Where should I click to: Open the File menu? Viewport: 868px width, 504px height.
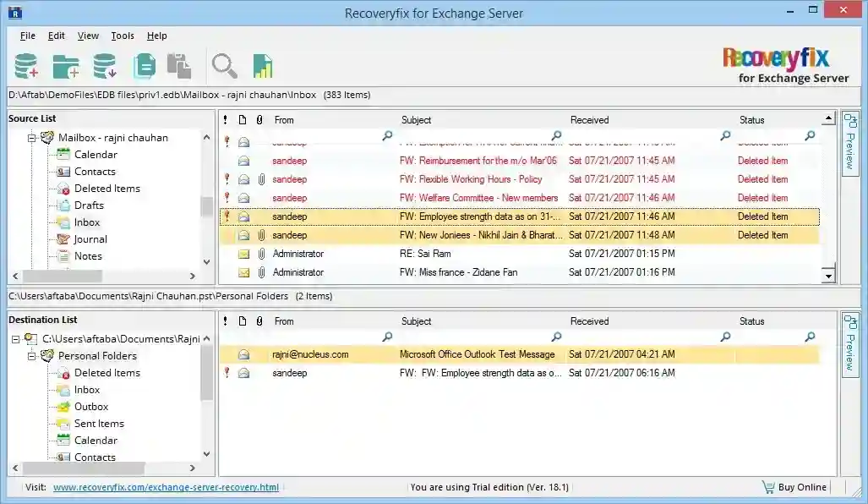pos(28,36)
